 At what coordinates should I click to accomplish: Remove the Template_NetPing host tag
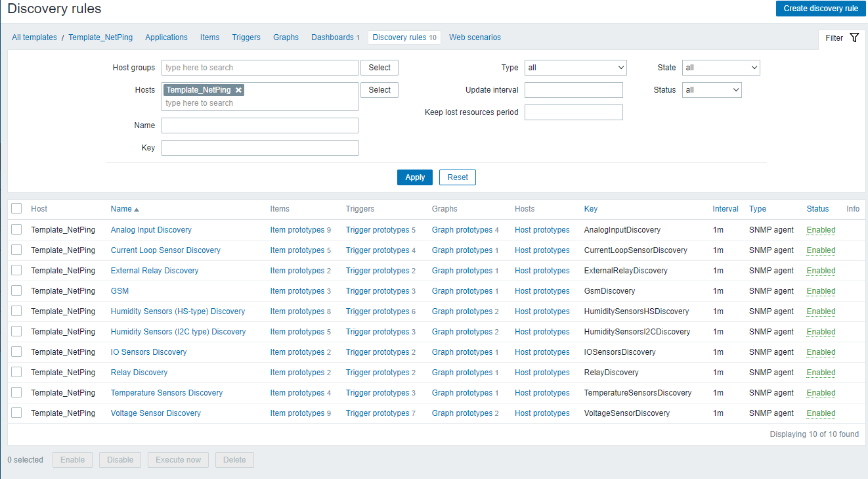click(x=238, y=90)
